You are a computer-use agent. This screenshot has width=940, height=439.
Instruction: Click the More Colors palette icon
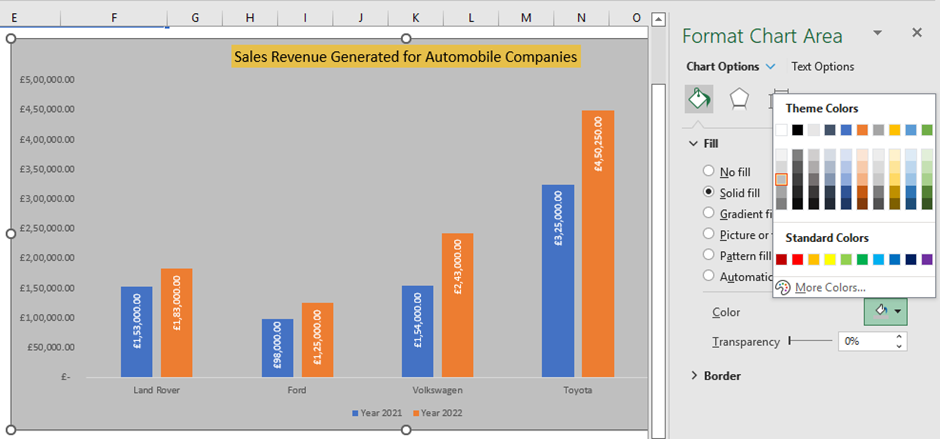pos(783,288)
